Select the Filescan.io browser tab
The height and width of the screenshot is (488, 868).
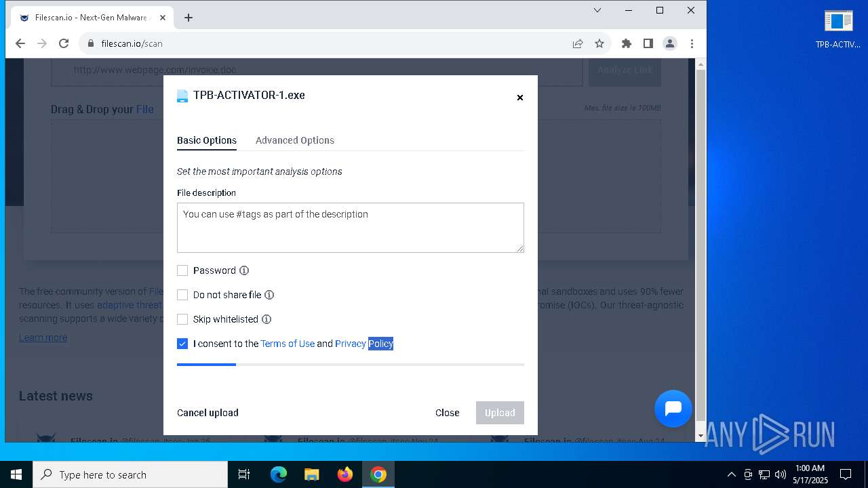coord(92,18)
